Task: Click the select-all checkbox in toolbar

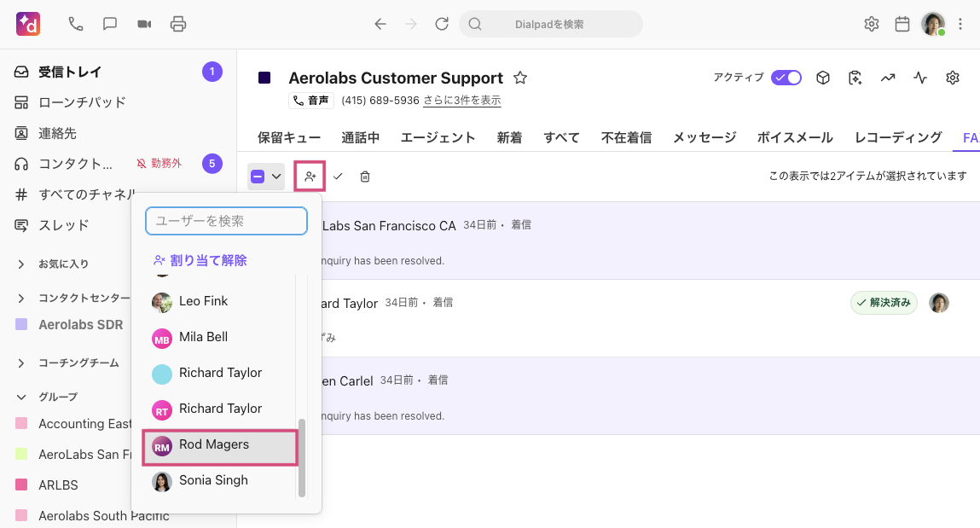Action: [258, 177]
